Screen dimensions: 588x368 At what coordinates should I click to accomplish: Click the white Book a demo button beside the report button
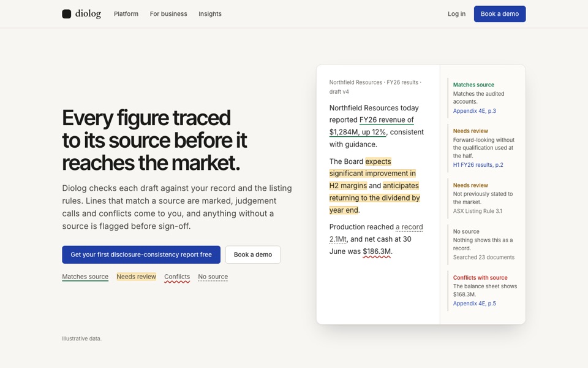click(x=253, y=255)
